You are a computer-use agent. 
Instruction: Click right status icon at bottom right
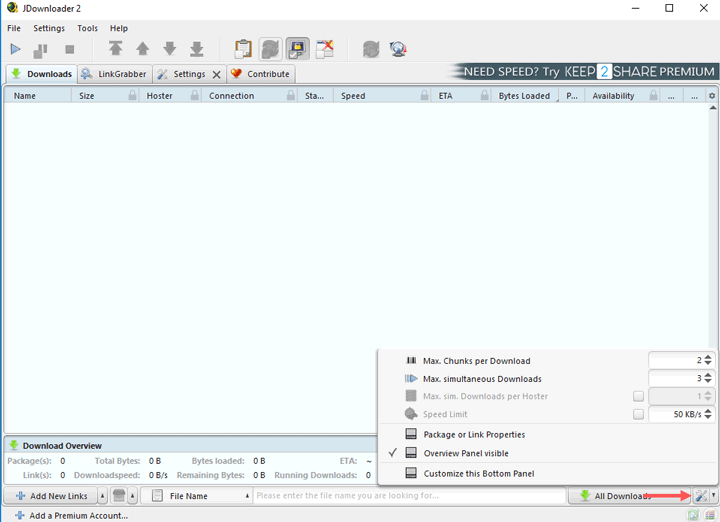(x=710, y=515)
